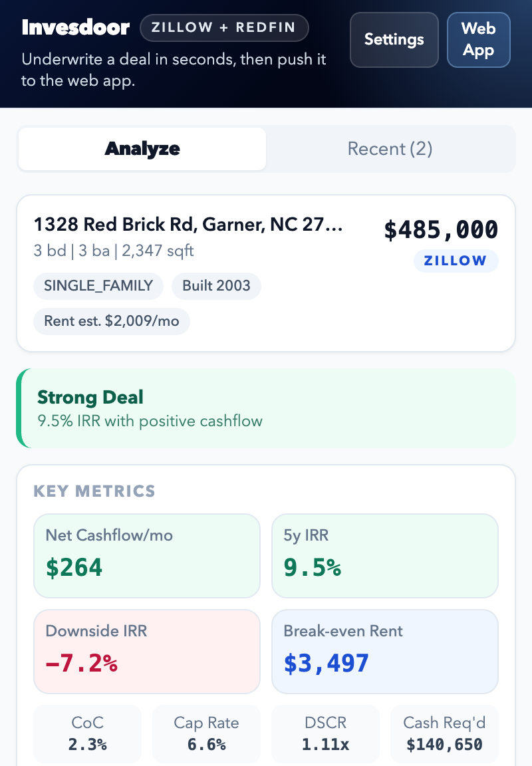This screenshot has width=532, height=766.
Task: Click the Rent est. $2,009/mo chip
Action: pyautogui.click(x=112, y=321)
